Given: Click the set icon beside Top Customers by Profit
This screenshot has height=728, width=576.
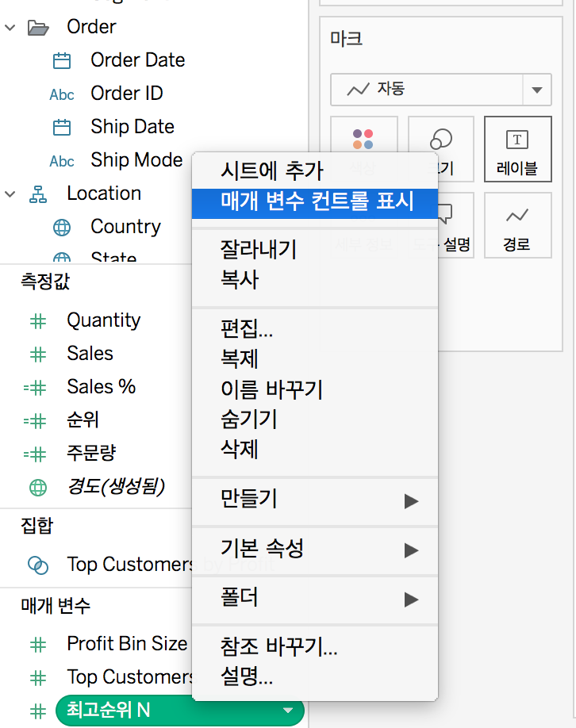Looking at the screenshot, I should coord(38,565).
